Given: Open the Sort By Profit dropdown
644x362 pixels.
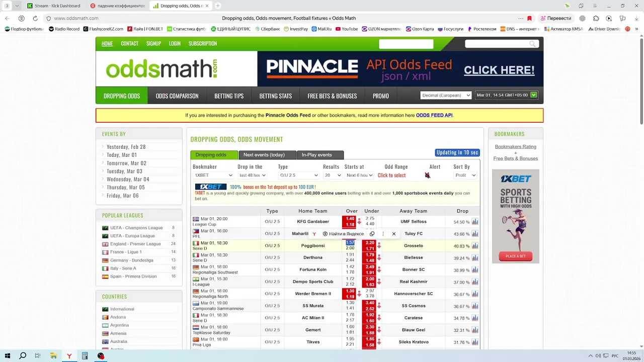Looking at the screenshot, I should click(x=465, y=175).
